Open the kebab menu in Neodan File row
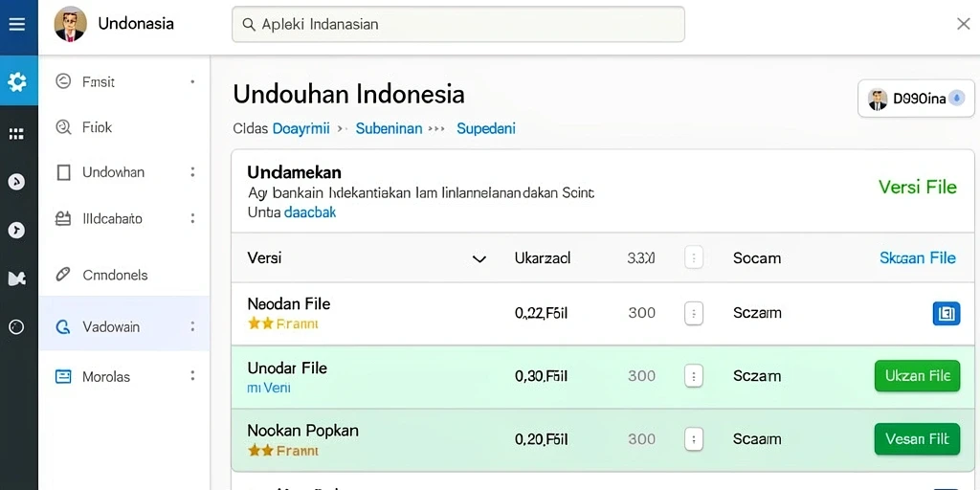The height and width of the screenshot is (490, 980). pyautogui.click(x=694, y=313)
